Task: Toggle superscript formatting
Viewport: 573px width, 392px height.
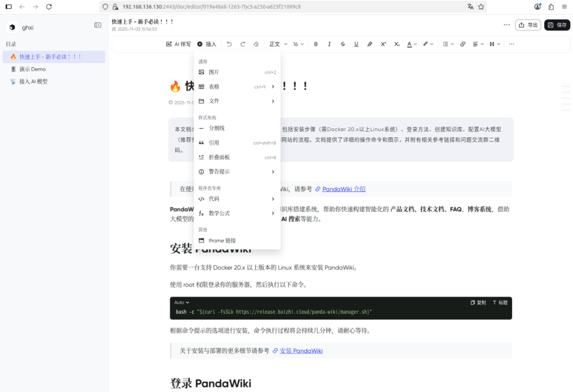Action: (384, 44)
